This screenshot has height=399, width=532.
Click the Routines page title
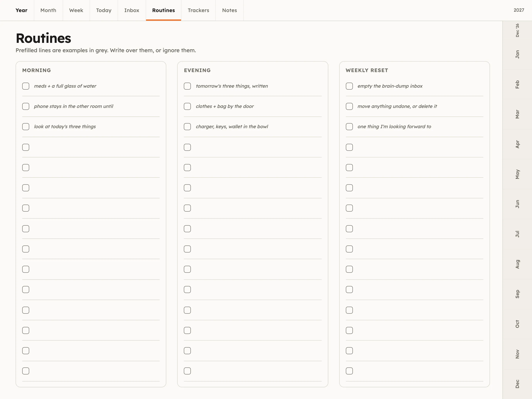click(x=44, y=38)
